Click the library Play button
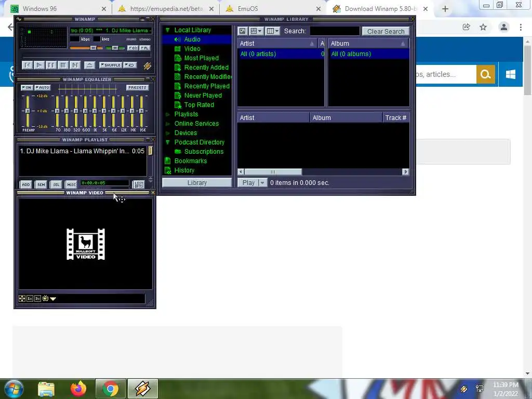 pos(248,182)
